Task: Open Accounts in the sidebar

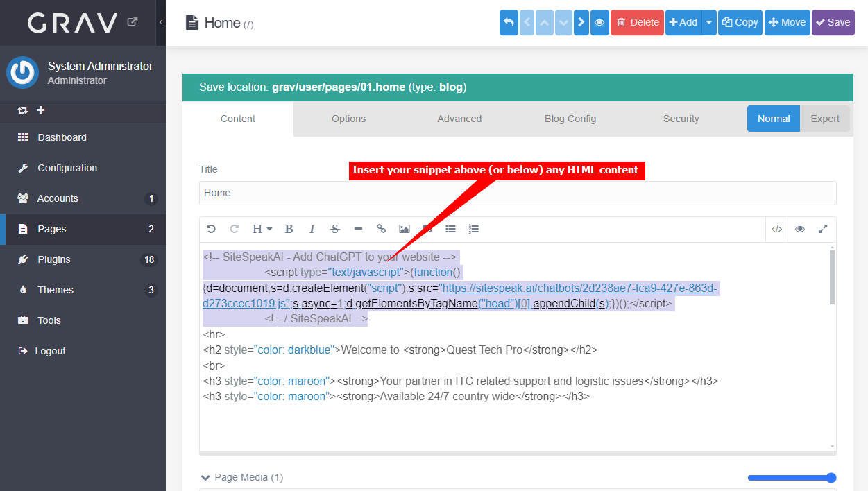Action: (83, 198)
